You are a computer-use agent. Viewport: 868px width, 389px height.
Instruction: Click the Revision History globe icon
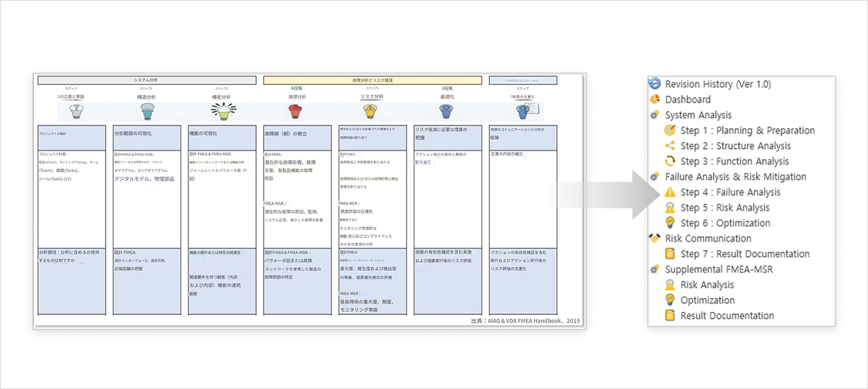(x=654, y=84)
